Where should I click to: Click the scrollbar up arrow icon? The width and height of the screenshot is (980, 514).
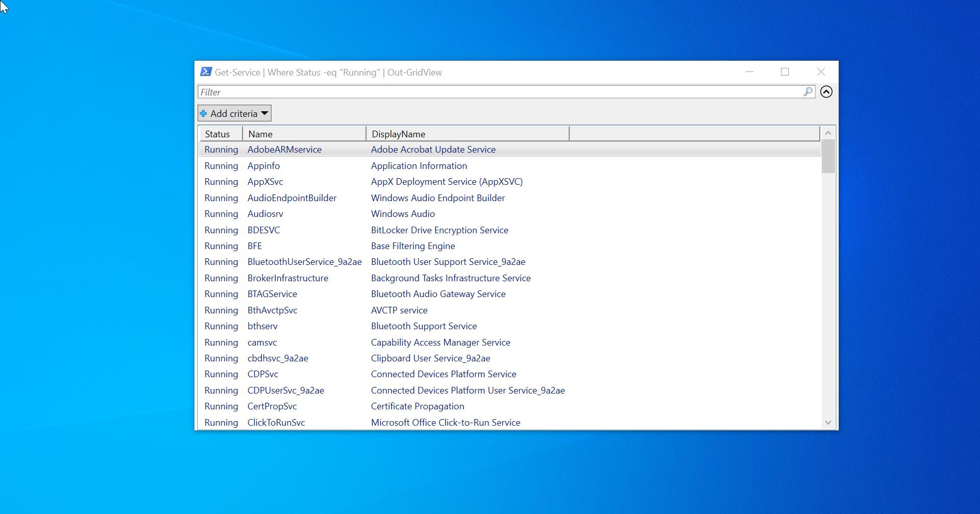pyautogui.click(x=828, y=133)
